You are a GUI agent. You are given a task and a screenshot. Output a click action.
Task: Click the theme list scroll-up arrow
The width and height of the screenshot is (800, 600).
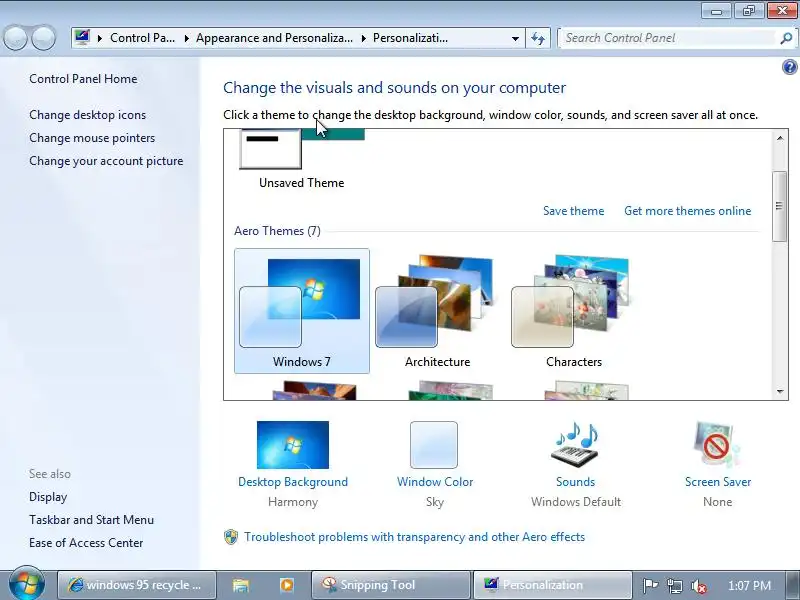(x=780, y=138)
